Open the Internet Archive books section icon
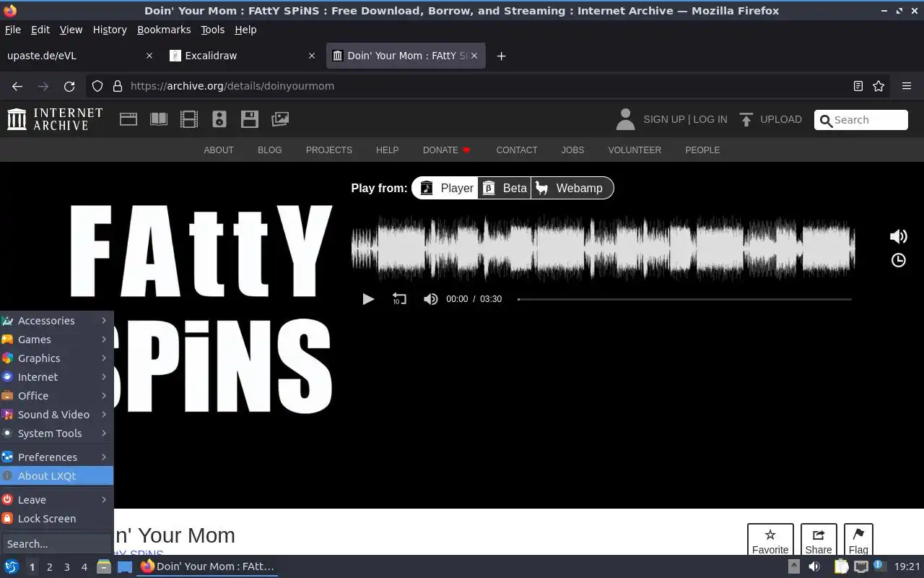 tap(159, 119)
